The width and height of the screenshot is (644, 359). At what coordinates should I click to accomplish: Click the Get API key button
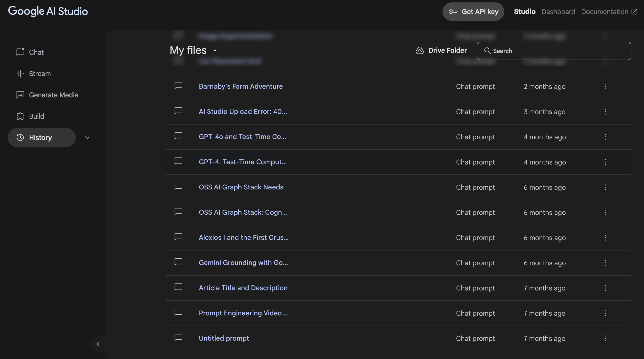(x=473, y=12)
